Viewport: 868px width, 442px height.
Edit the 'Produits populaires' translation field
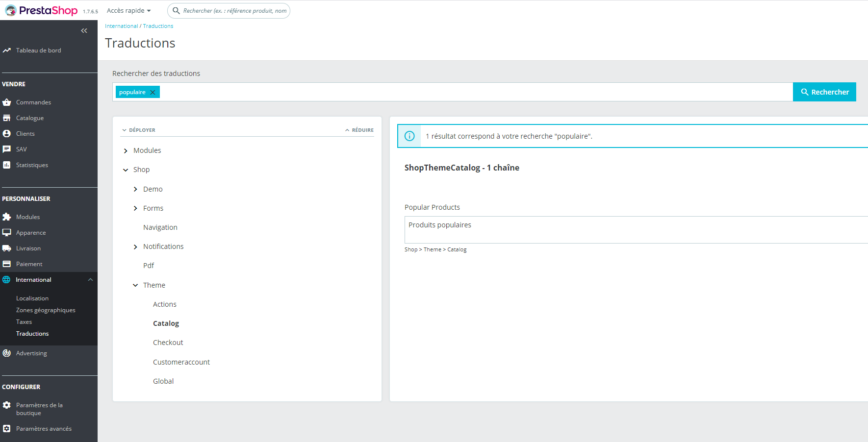[636, 230]
